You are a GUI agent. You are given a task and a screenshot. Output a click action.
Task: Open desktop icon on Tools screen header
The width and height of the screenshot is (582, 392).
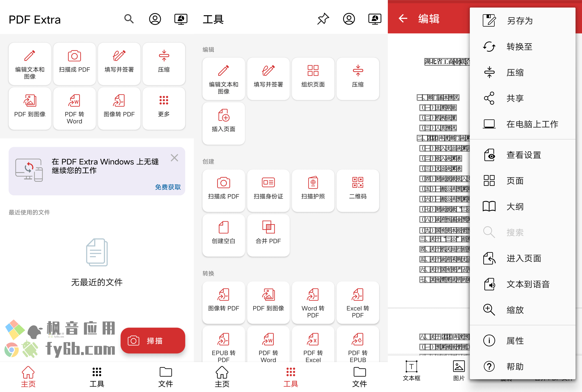(375, 19)
